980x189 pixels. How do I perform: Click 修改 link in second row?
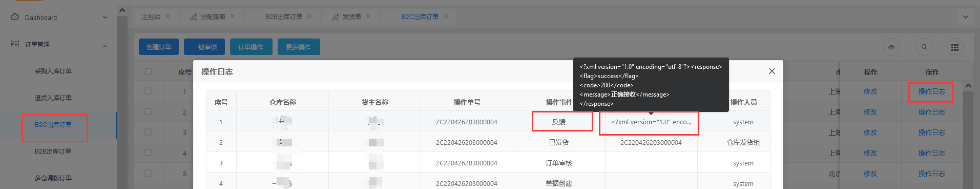pos(870,112)
